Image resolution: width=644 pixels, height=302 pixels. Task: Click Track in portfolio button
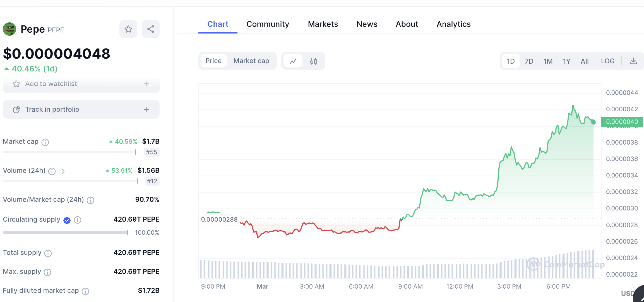pos(52,109)
